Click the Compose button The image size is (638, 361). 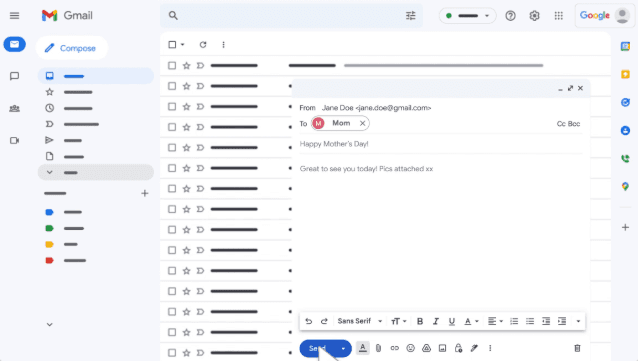coord(72,48)
